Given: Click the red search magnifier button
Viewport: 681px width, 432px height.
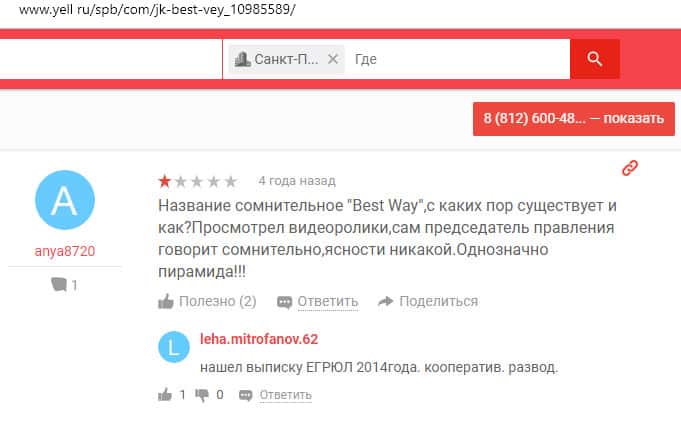Looking at the screenshot, I should point(595,59).
